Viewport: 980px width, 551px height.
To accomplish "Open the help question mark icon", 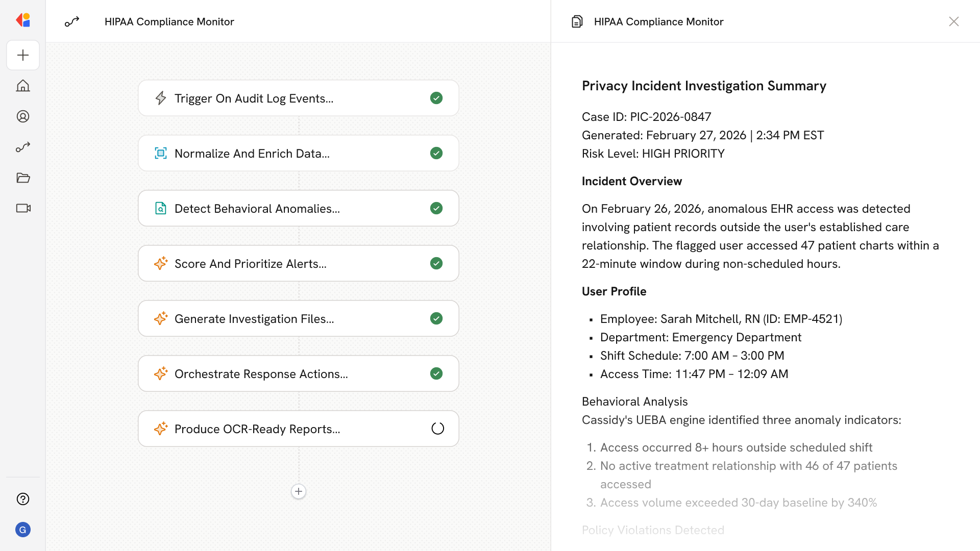I will pos(23,499).
